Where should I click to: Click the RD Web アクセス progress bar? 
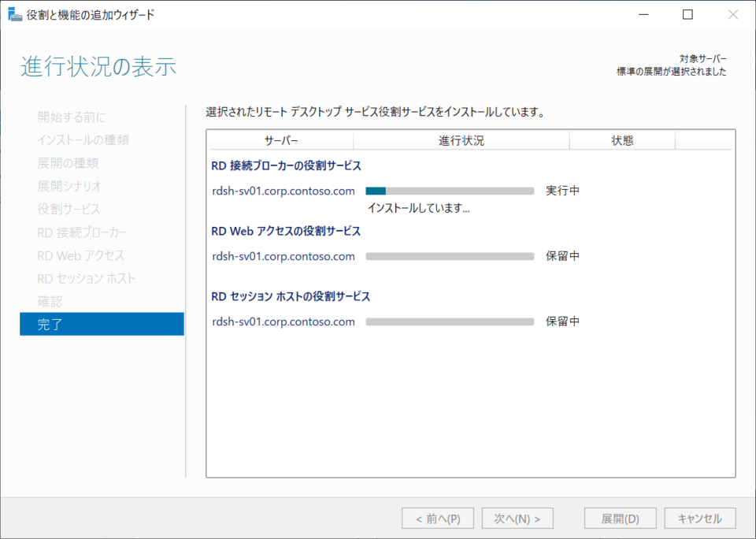[450, 256]
